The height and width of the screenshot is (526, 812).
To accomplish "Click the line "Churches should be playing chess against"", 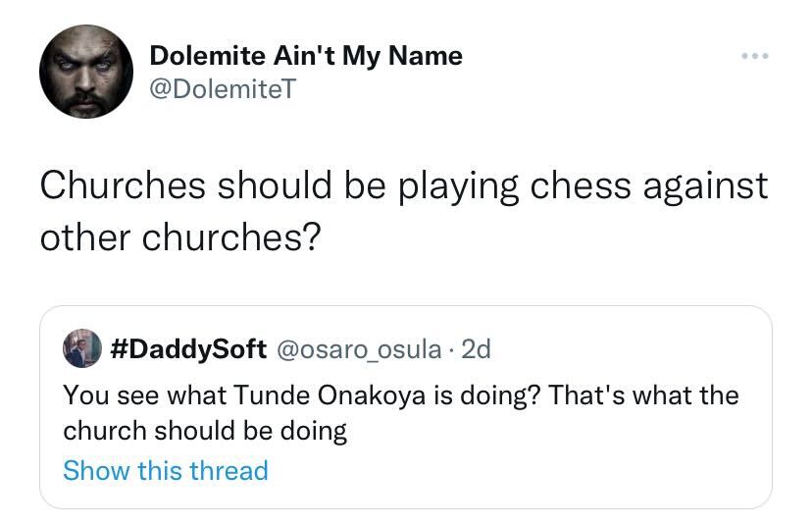I will (403, 185).
